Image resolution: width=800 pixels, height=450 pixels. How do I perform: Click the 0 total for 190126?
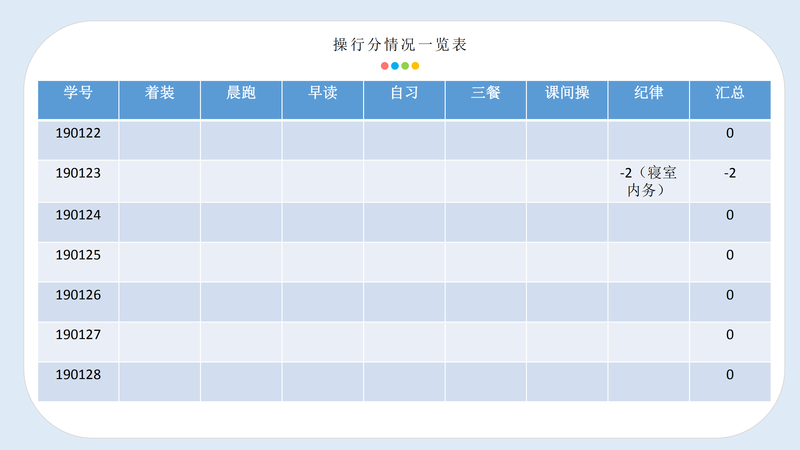click(730, 295)
